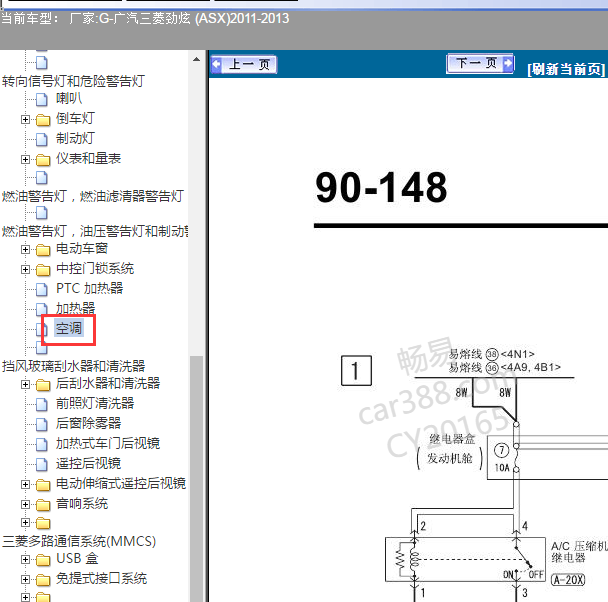Select the PTC 加热器 tree item
The width and height of the screenshot is (608, 602).
[x=90, y=288]
